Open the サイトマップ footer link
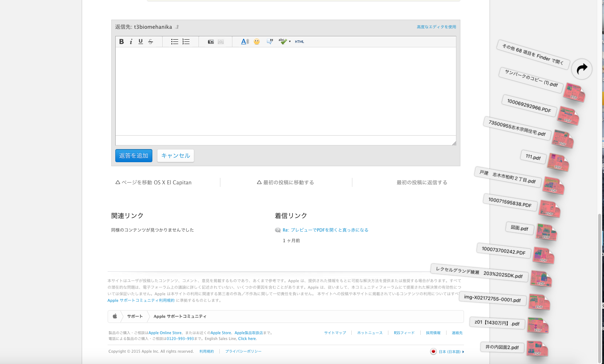This screenshot has width=604, height=364. point(335,333)
